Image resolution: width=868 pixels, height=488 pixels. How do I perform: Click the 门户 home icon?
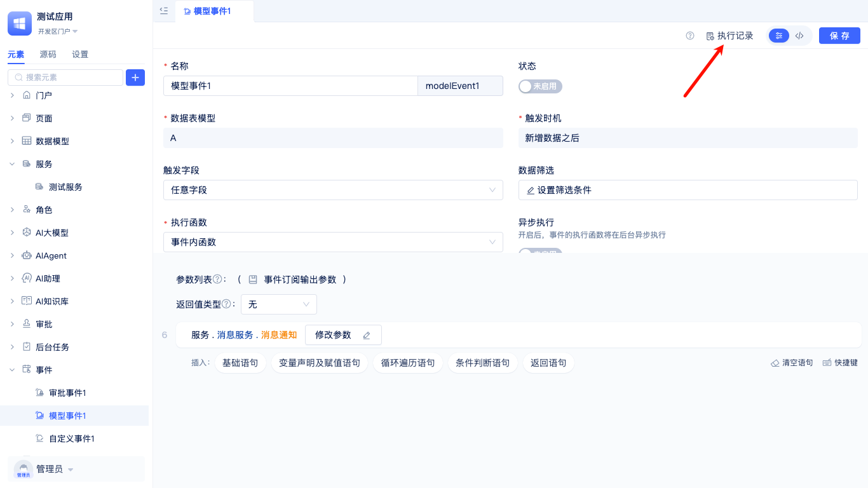point(27,95)
